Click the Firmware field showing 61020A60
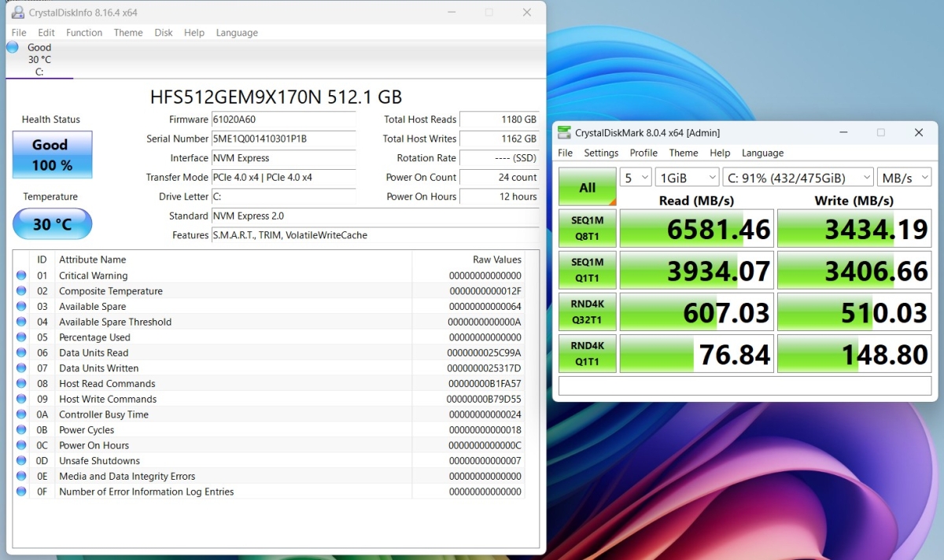The width and height of the screenshot is (944, 560). (x=283, y=120)
